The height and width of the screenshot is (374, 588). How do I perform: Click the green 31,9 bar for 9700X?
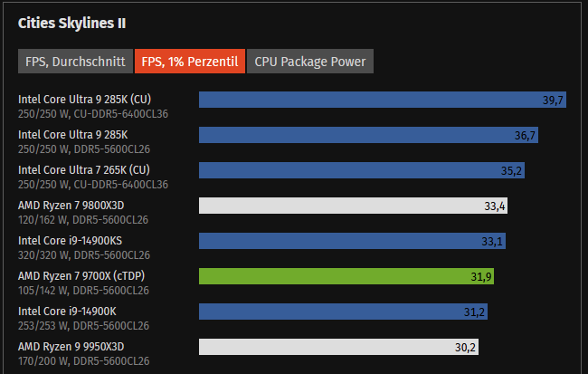click(x=346, y=276)
